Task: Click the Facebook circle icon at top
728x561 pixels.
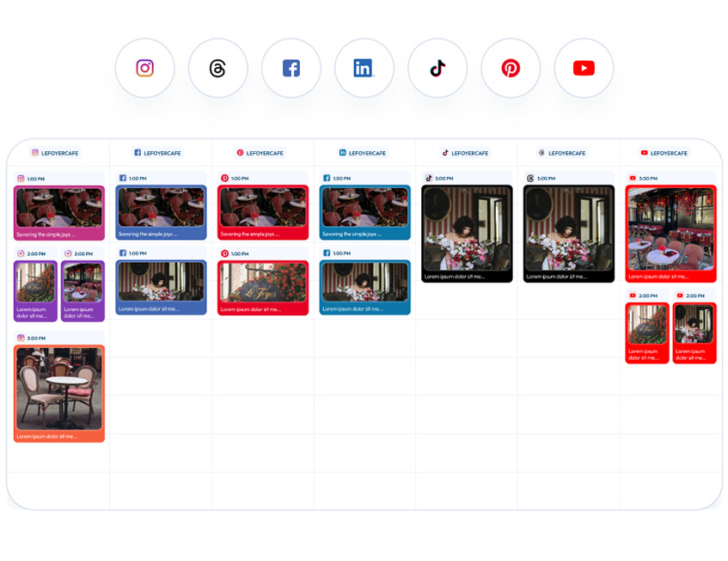Action: (291, 68)
